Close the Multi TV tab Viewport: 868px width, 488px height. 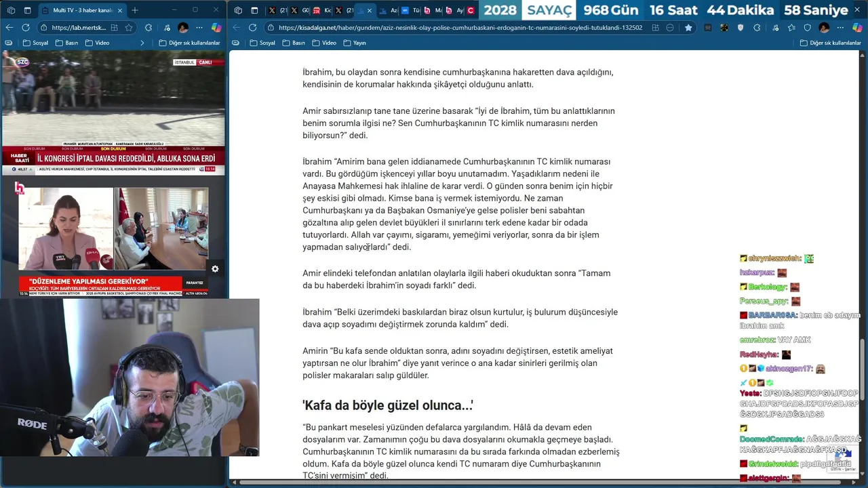tap(120, 10)
